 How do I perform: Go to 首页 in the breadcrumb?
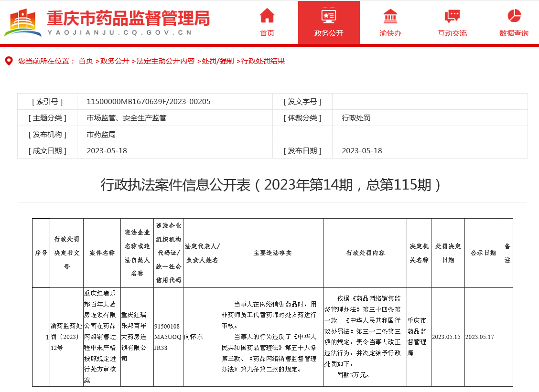pyautogui.click(x=86, y=61)
